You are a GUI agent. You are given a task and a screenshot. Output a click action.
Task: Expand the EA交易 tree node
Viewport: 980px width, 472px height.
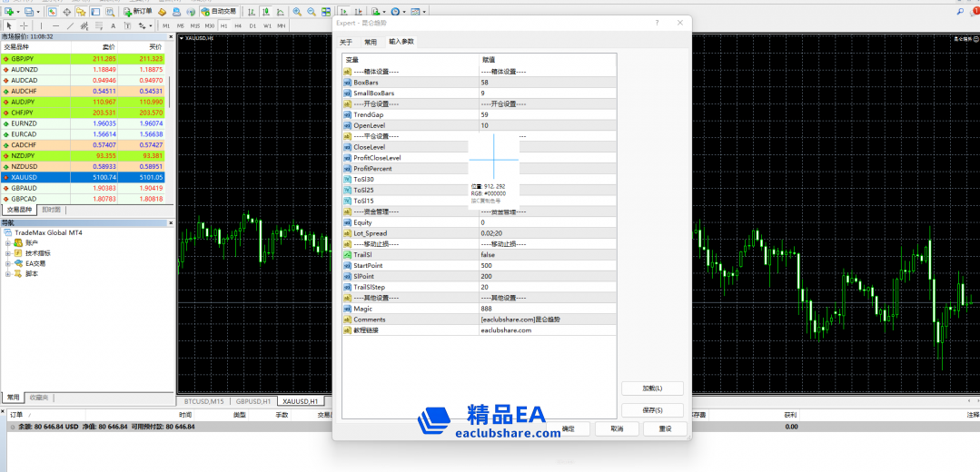tap(8, 263)
